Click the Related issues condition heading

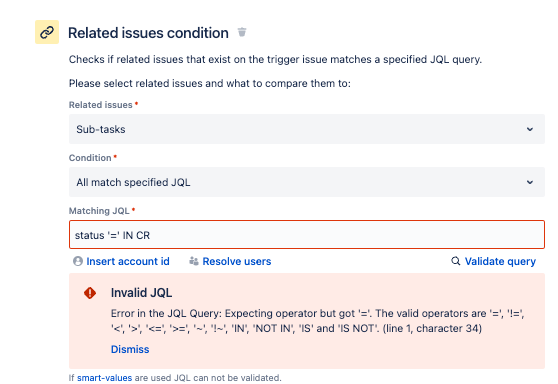pyautogui.click(x=148, y=33)
